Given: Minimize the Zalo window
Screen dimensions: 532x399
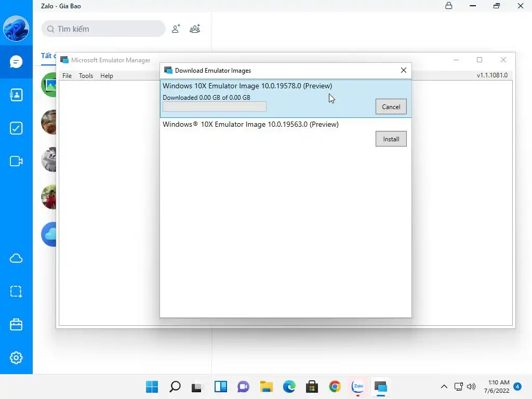Looking at the screenshot, I should (473, 6).
